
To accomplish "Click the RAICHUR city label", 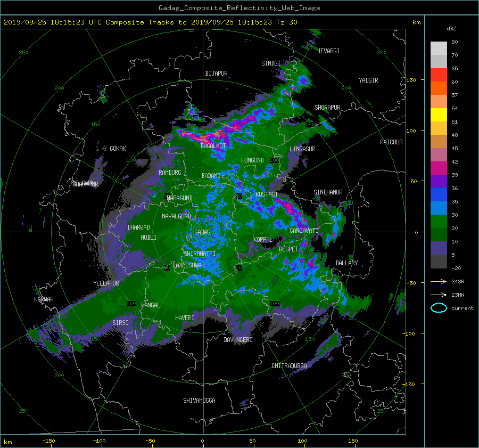I will pyautogui.click(x=391, y=142).
